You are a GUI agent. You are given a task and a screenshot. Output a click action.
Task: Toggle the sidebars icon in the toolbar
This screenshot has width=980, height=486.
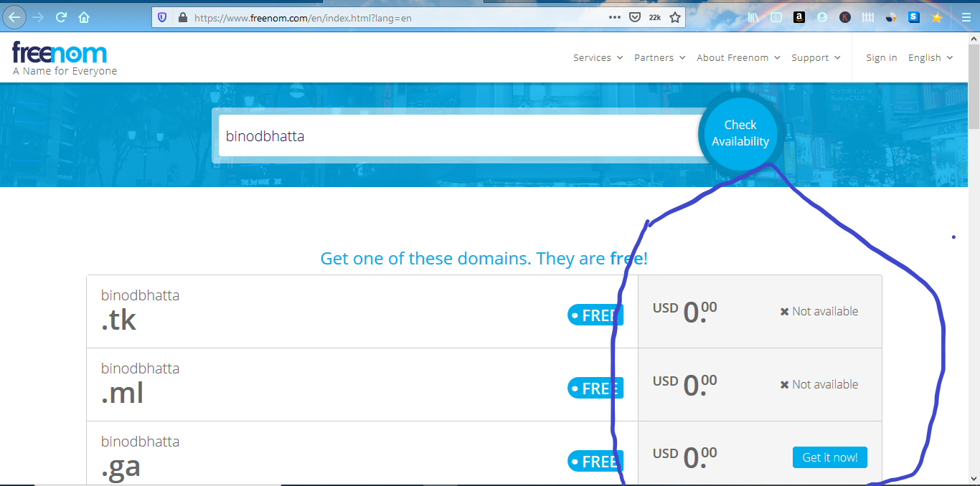pos(775,17)
